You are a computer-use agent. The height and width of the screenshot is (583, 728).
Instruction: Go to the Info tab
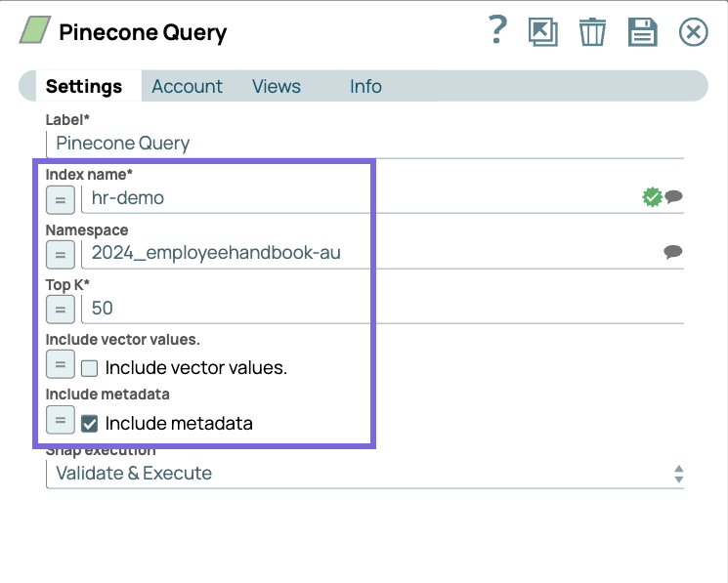[365, 86]
